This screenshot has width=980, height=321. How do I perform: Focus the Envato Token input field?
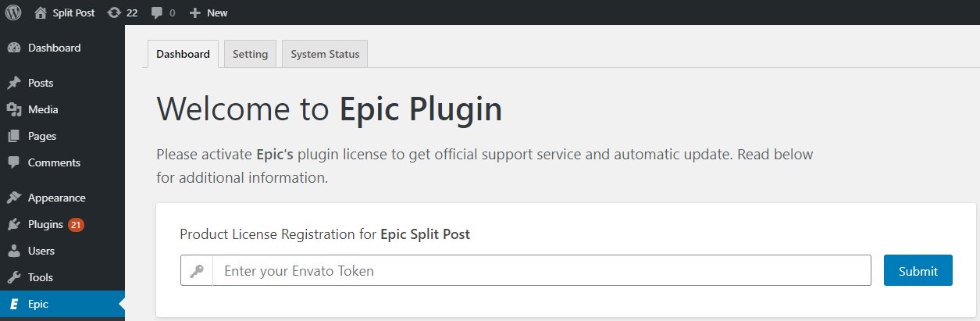(x=541, y=271)
